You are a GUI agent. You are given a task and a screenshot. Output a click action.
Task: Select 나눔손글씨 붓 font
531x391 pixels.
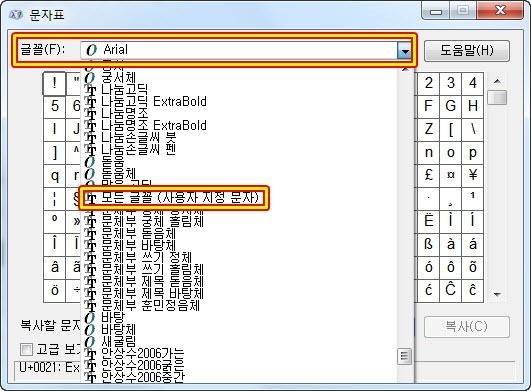pyautogui.click(x=139, y=137)
